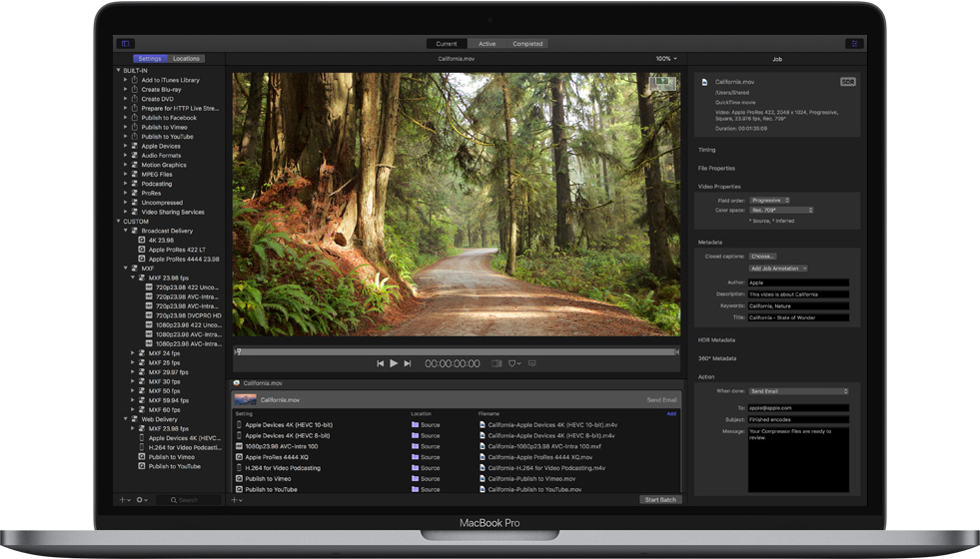This screenshot has width=980, height=559.
Task: Toggle the SDR badge on the California.mov job
Action: pyautogui.click(x=847, y=82)
